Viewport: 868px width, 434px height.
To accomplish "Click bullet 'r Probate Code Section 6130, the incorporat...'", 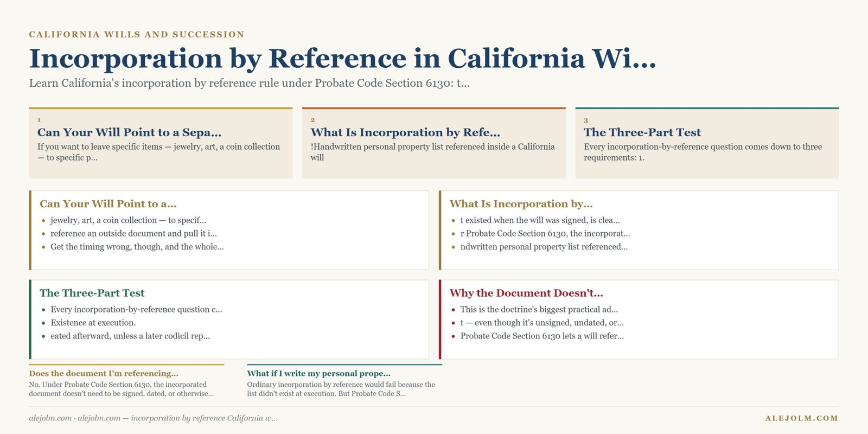I will 545,233.
